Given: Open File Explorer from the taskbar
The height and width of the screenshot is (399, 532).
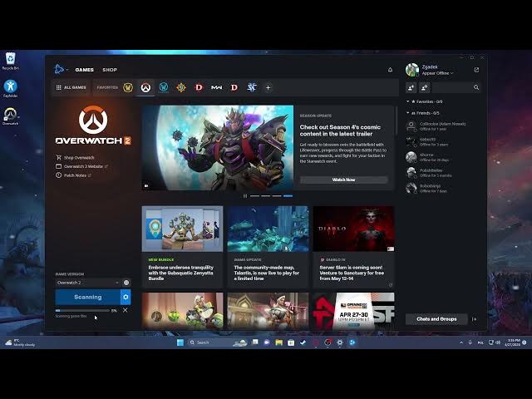Looking at the screenshot, I should 279,342.
